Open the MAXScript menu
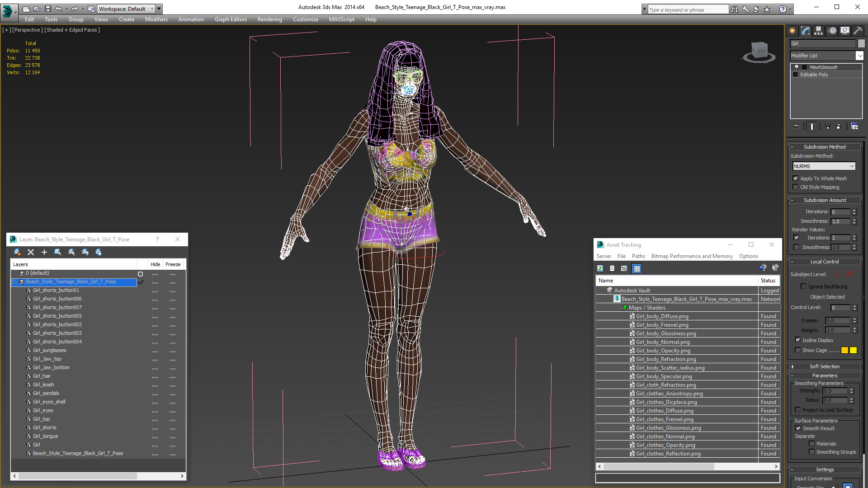868x488 pixels. (x=342, y=19)
